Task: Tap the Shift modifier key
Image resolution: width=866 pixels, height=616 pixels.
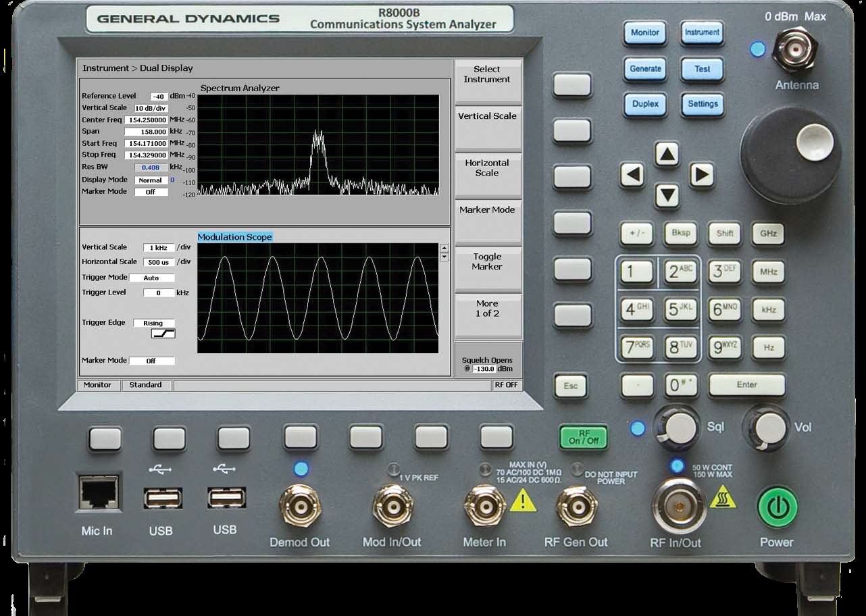Action: click(x=725, y=234)
